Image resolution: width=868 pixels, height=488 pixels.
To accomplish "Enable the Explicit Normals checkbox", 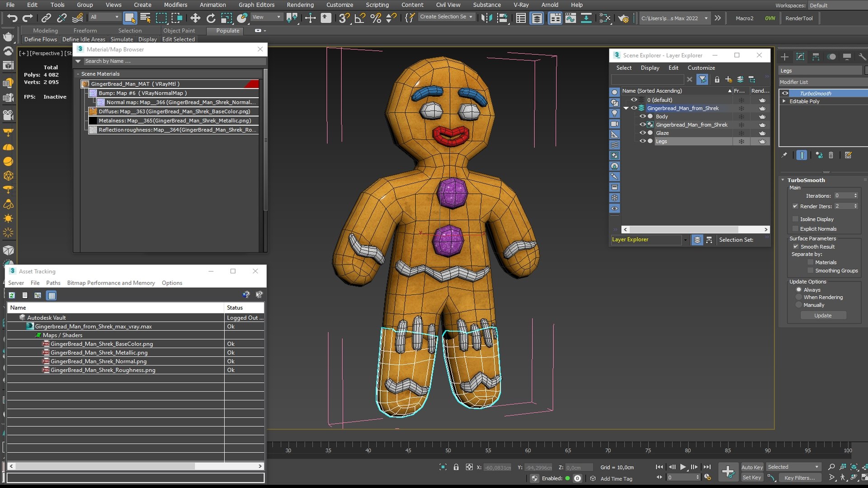I will (x=795, y=229).
